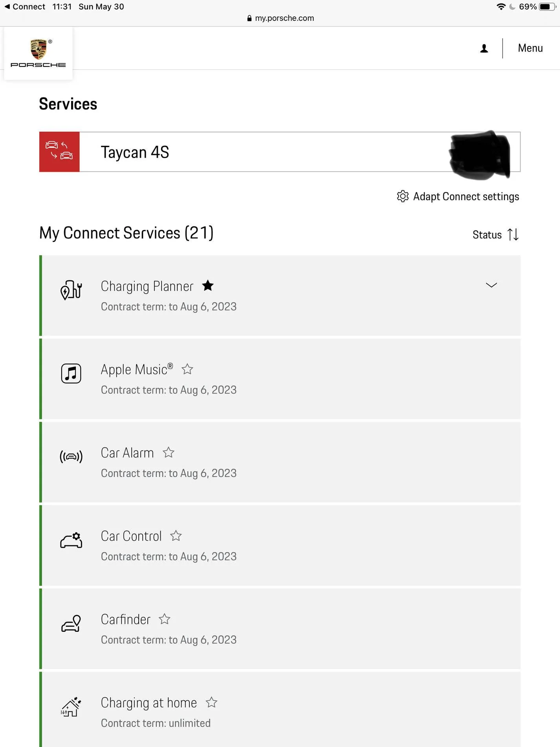Open the Car Control service title

pos(131,536)
